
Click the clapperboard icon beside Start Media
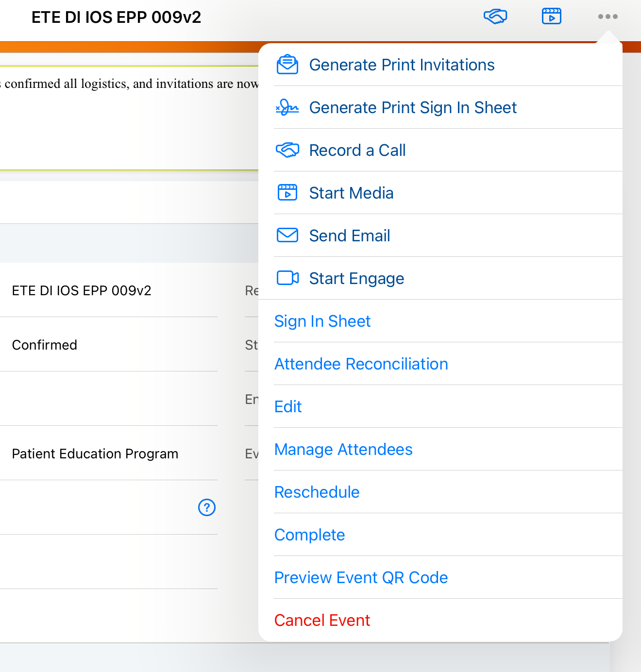click(287, 193)
